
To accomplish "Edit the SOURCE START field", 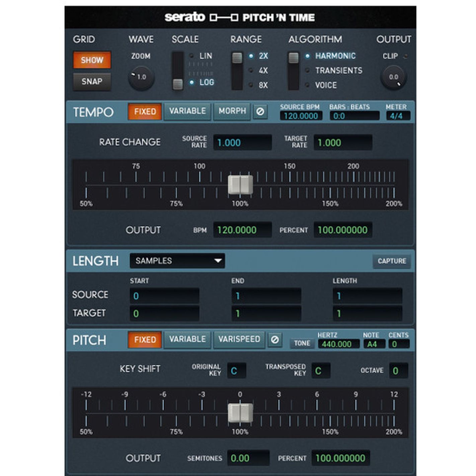I will pos(164,296).
